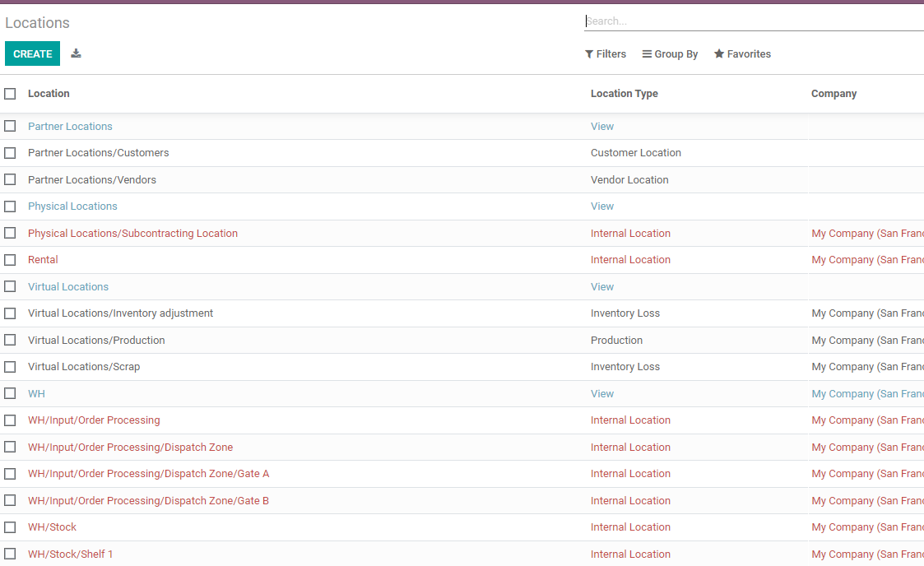Focus the Search input field

pyautogui.click(x=753, y=21)
